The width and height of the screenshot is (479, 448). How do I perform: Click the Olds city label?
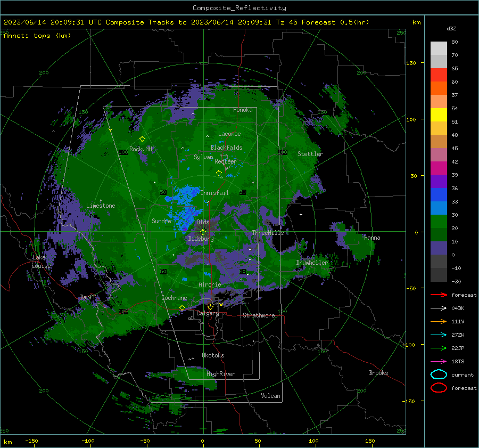pos(203,222)
